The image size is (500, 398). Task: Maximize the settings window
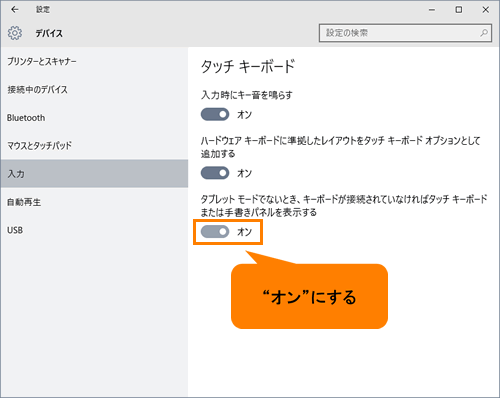coord(459,10)
